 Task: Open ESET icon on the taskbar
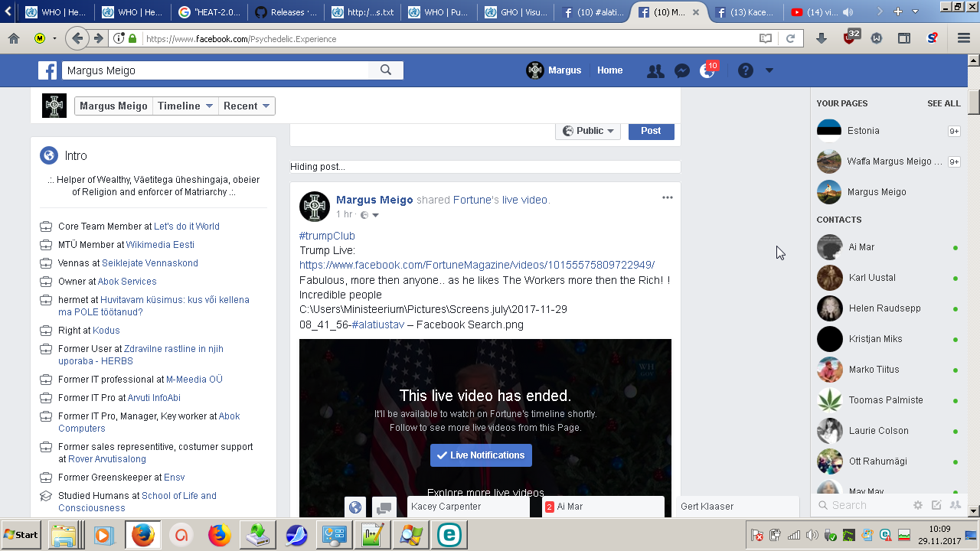pos(449,535)
